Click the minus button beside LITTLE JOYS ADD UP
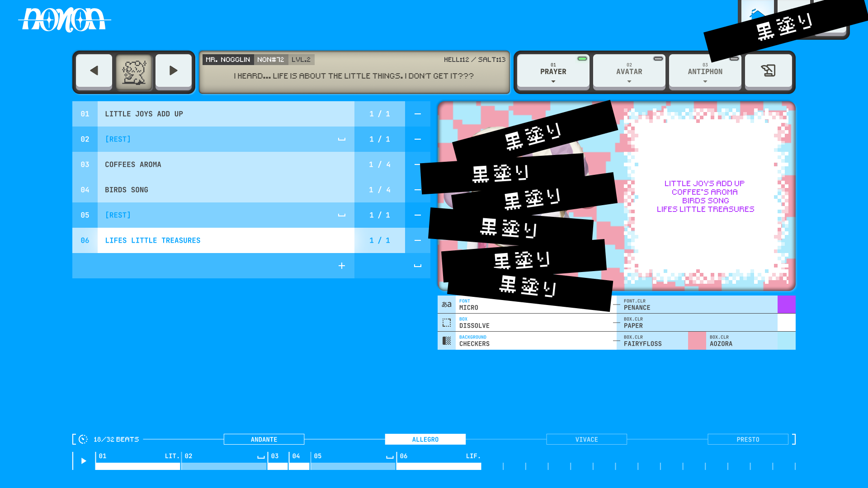The image size is (868, 488). coord(417,114)
